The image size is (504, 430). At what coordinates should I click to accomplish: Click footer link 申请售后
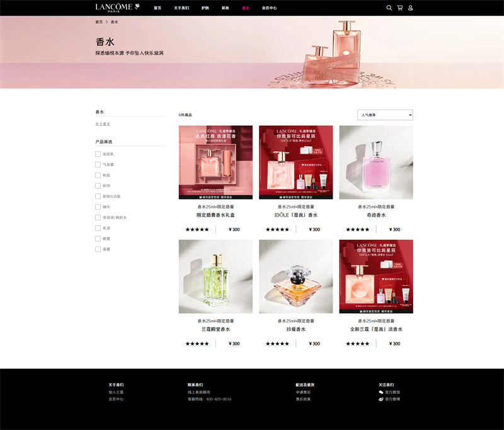[x=303, y=392]
